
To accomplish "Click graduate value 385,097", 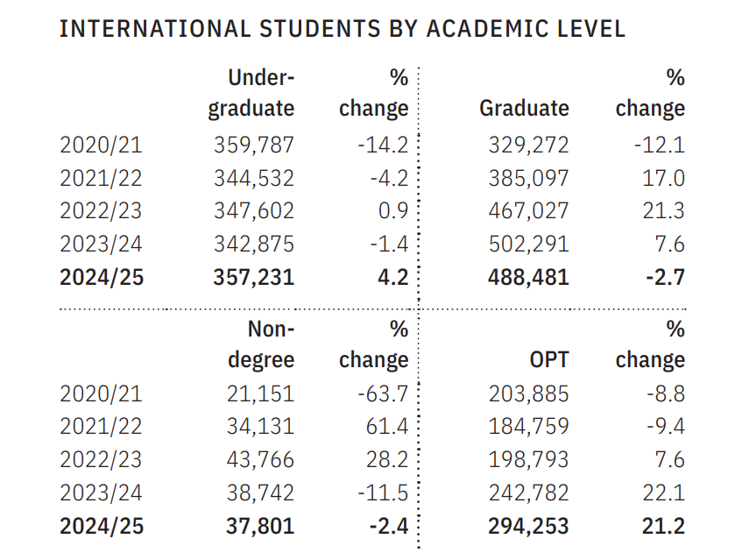I will [528, 178].
